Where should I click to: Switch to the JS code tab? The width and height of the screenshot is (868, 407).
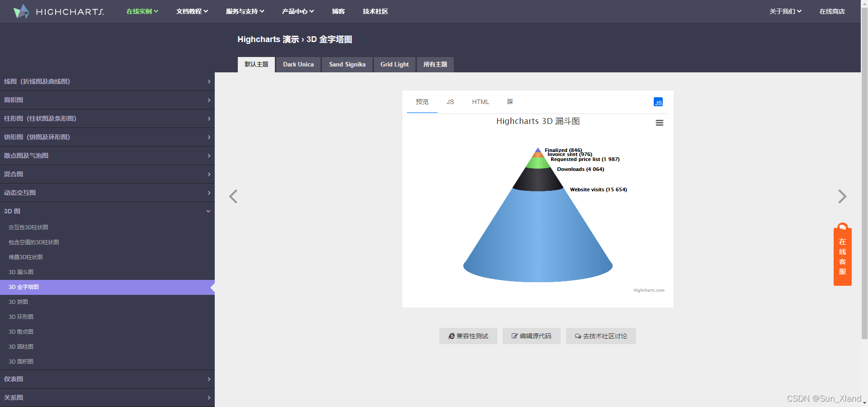(450, 102)
